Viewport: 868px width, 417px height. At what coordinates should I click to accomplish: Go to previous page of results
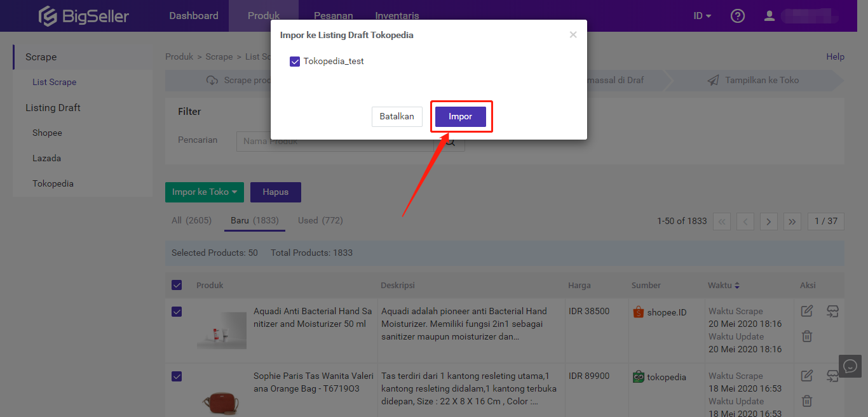coord(745,221)
